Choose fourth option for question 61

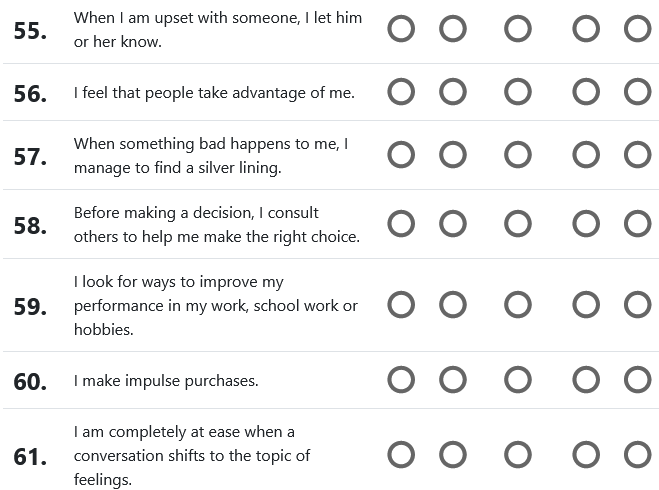(585, 456)
